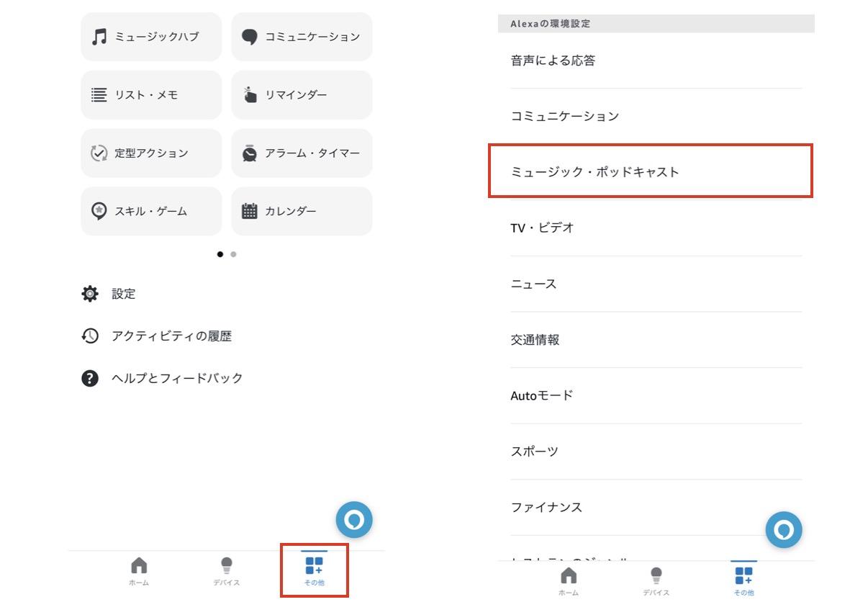
Task: Go to ホーム tab on right screen
Action: [569, 580]
